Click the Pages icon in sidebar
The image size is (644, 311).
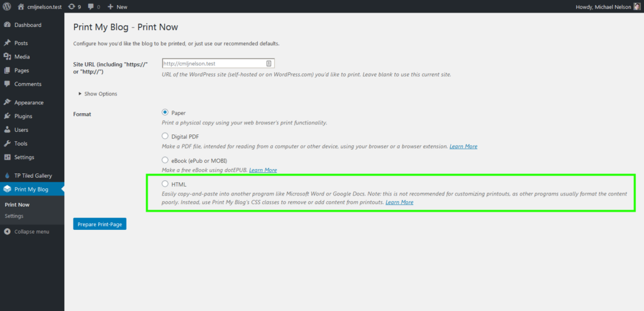tap(7, 70)
